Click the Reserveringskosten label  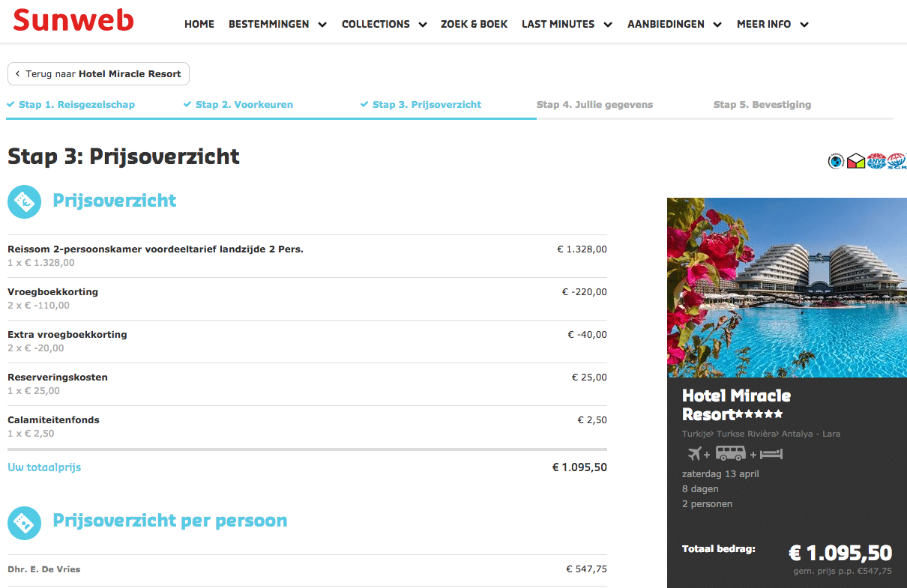(x=58, y=378)
